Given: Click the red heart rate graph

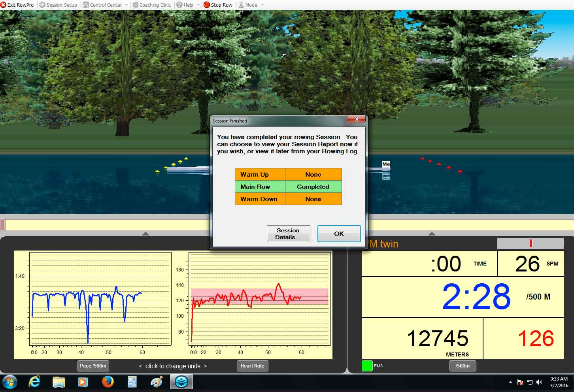Looking at the screenshot, I should pos(259,300).
